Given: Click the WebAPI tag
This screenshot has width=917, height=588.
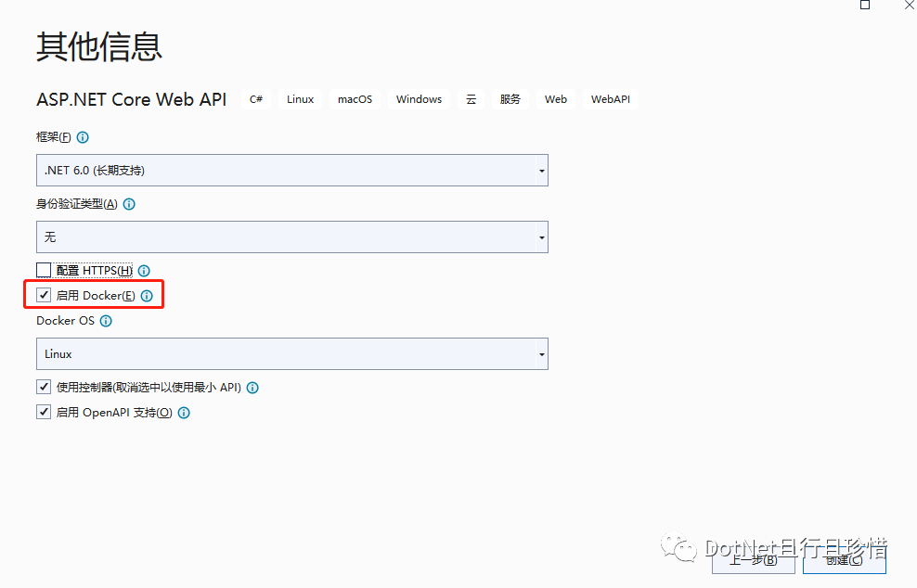Looking at the screenshot, I should coord(611,99).
